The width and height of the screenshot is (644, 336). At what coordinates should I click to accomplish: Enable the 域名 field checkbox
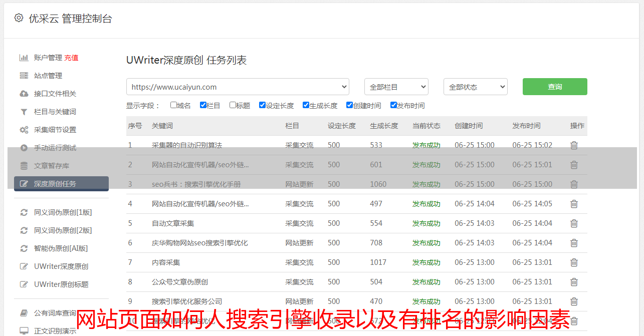[x=173, y=105]
